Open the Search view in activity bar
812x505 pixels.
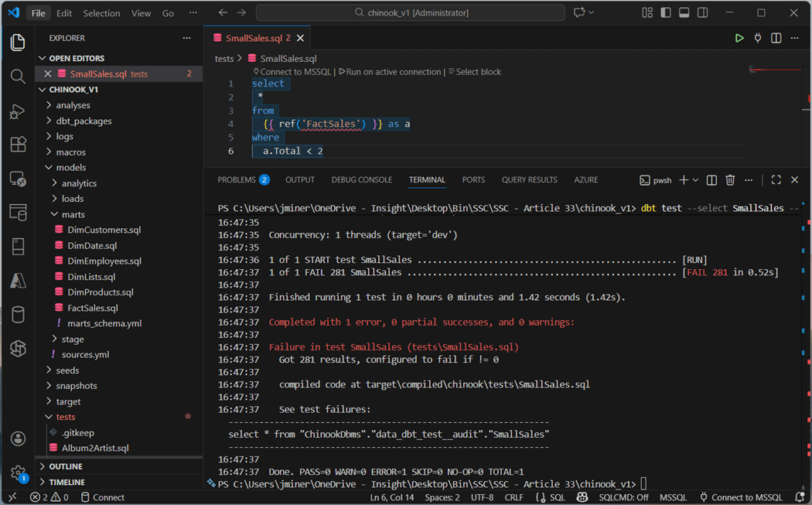pos(18,76)
